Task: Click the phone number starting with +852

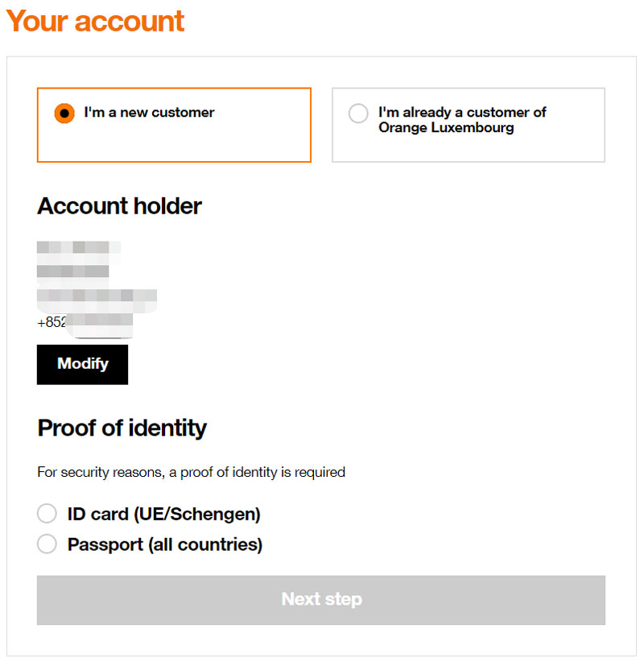Action: (x=85, y=323)
